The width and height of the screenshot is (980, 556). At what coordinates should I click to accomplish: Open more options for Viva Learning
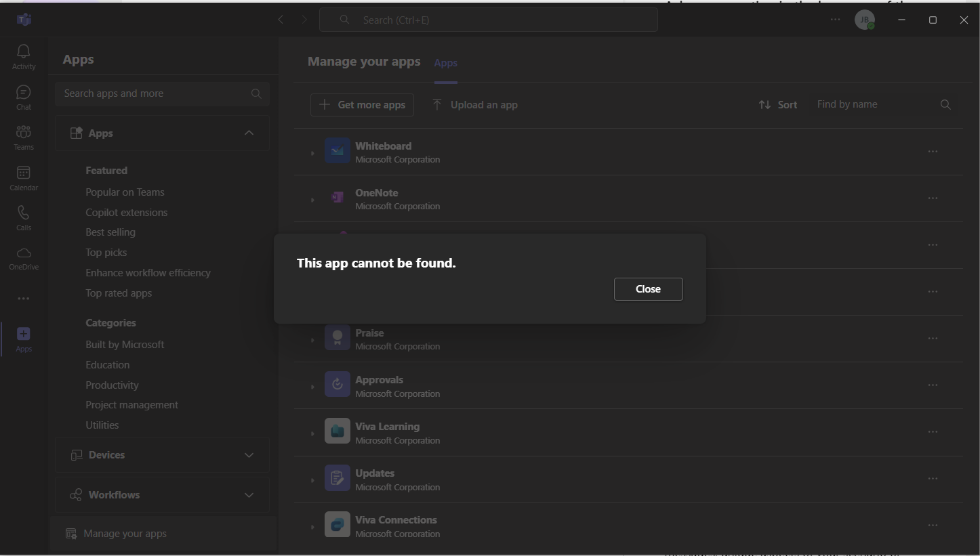(x=933, y=432)
